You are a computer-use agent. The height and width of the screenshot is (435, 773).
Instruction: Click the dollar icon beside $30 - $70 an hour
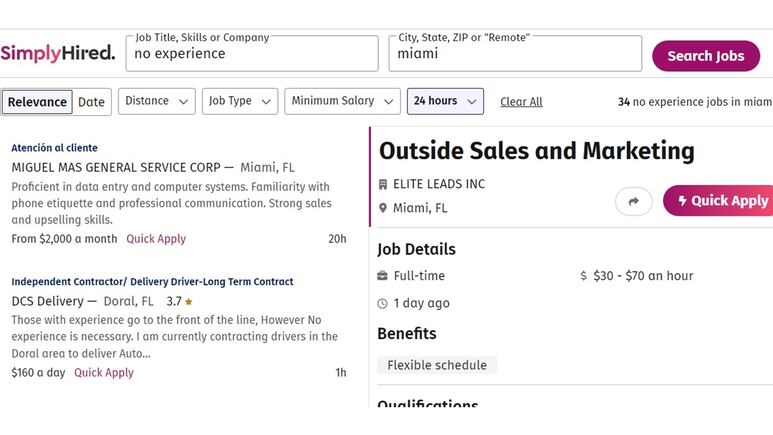[x=584, y=276]
